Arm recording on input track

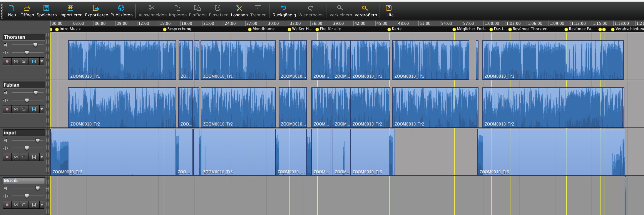pos(7,157)
